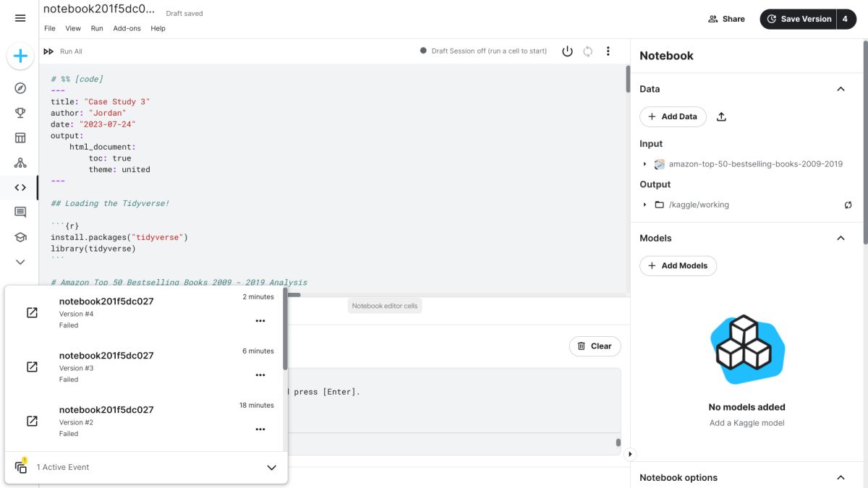The image size is (868, 488).
Task: Expand the /kaggle/working folder tree
Action: (644, 205)
